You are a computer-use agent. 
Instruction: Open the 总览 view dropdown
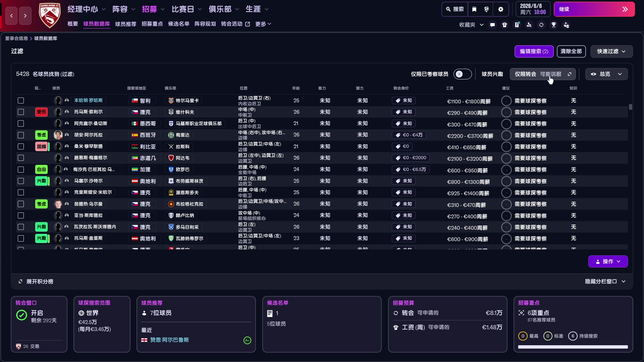point(606,74)
